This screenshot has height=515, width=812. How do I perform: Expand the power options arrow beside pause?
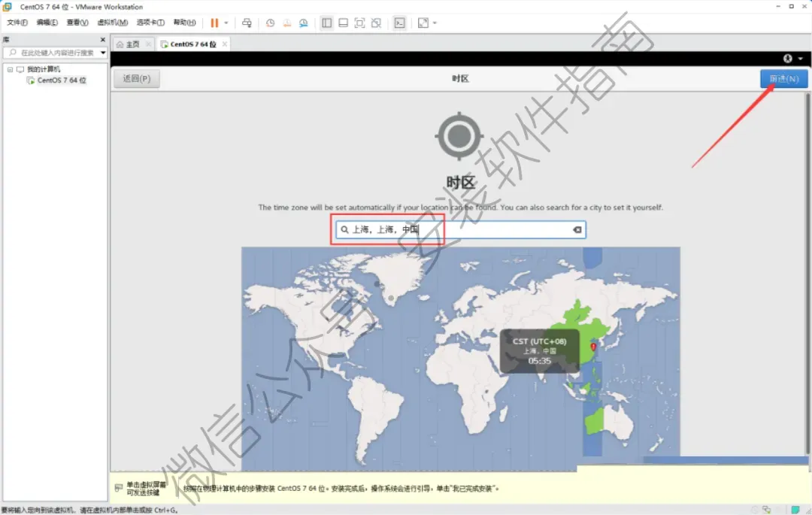[x=226, y=23]
